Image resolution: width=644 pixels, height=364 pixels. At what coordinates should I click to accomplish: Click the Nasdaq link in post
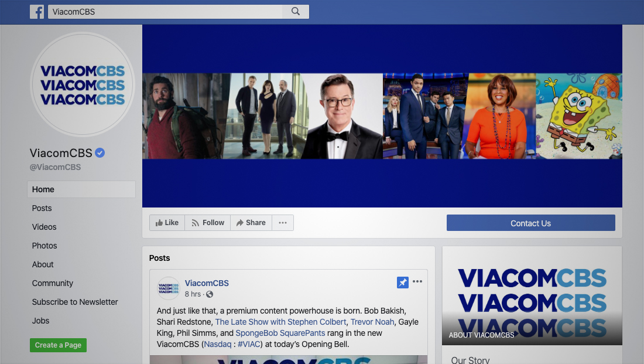(x=218, y=344)
